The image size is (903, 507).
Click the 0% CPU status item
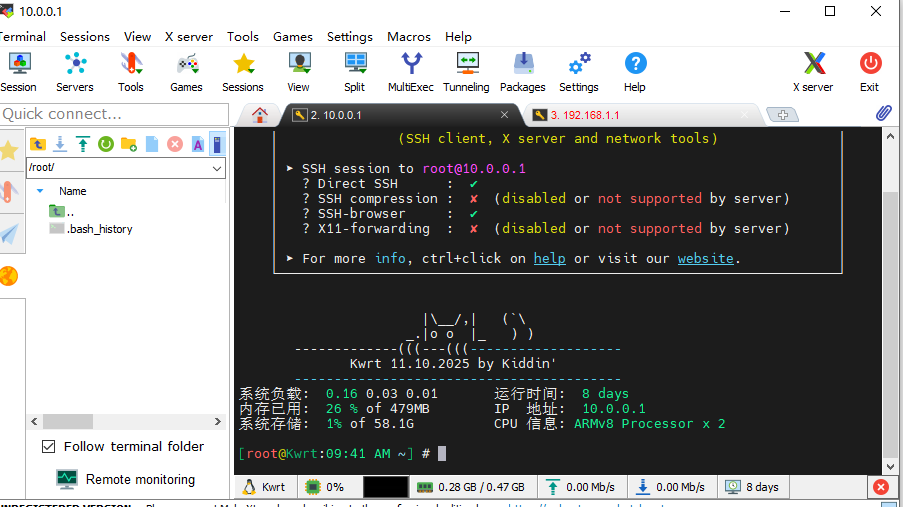tap(325, 487)
